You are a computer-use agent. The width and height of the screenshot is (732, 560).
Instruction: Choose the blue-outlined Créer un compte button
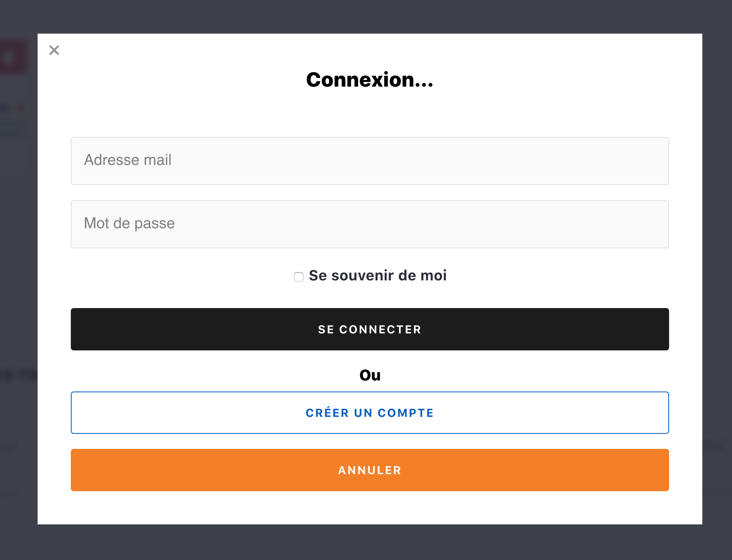tap(370, 413)
